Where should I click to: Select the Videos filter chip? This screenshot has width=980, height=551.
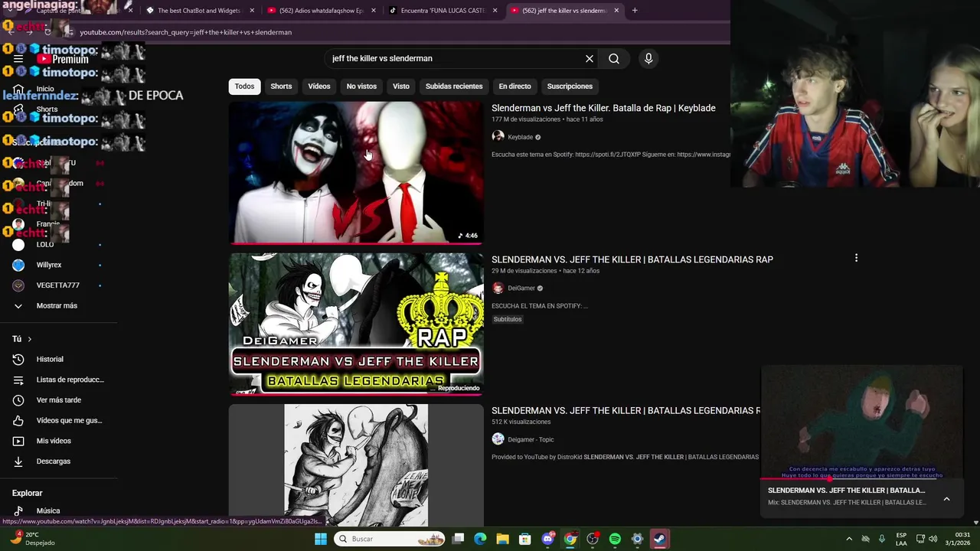pyautogui.click(x=319, y=86)
